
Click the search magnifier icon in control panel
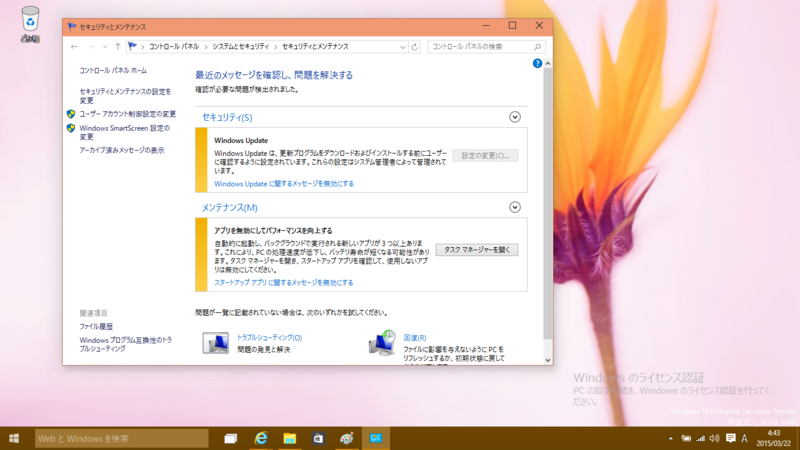pyautogui.click(x=537, y=47)
